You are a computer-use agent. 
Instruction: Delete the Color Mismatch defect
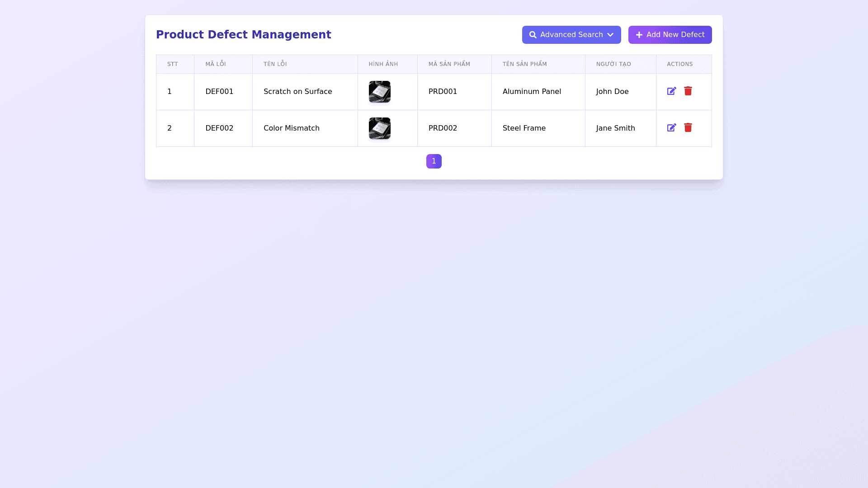click(x=688, y=128)
